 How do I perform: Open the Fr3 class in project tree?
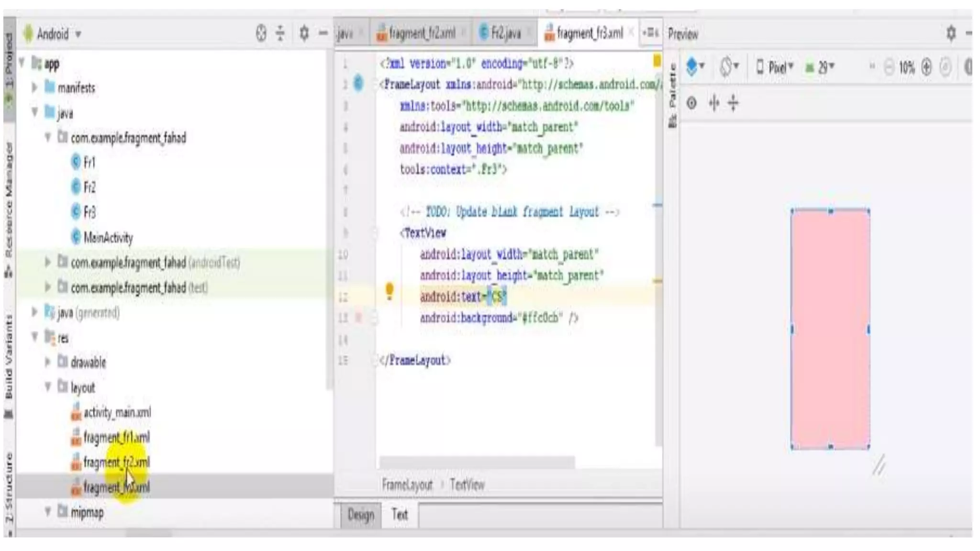(x=89, y=211)
